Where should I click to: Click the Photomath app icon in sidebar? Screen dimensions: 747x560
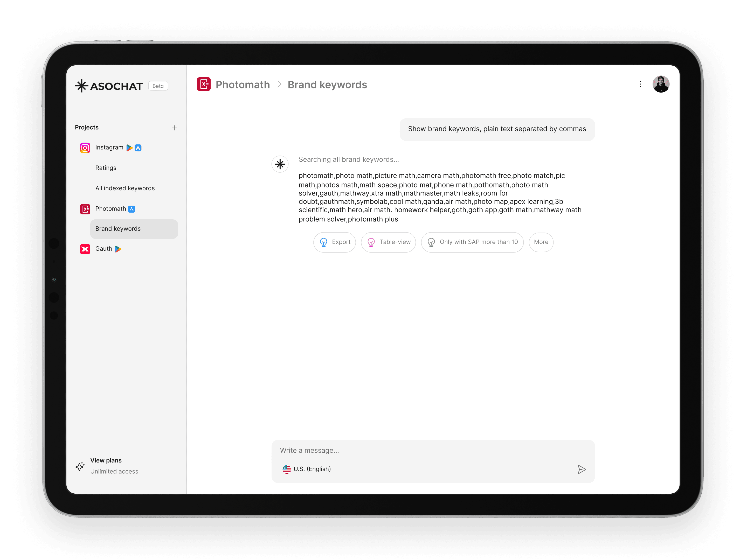pos(85,209)
